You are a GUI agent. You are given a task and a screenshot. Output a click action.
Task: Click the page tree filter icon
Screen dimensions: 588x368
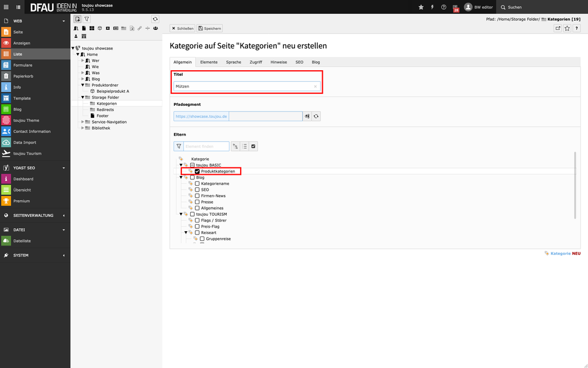point(87,19)
